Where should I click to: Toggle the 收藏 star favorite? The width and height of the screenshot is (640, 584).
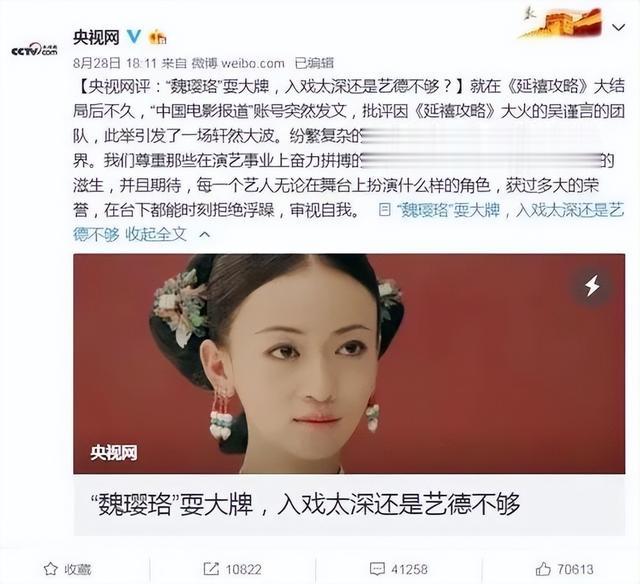[67, 569]
